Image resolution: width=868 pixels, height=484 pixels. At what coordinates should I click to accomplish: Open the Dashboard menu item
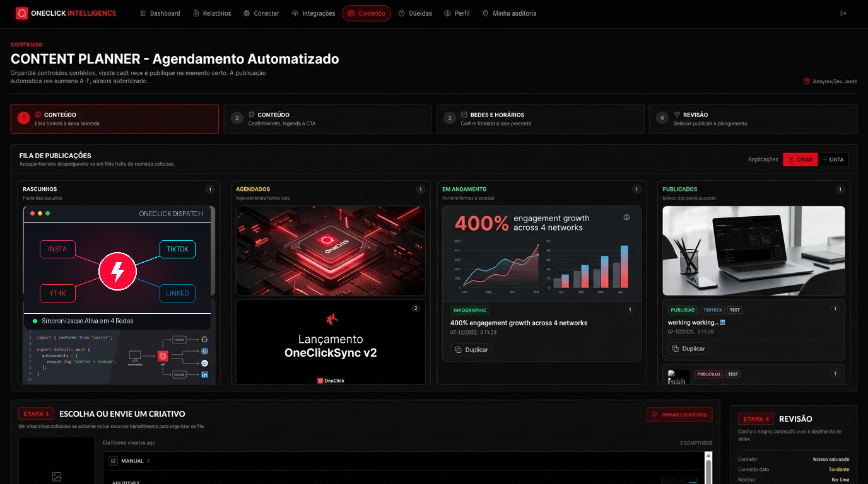(160, 13)
